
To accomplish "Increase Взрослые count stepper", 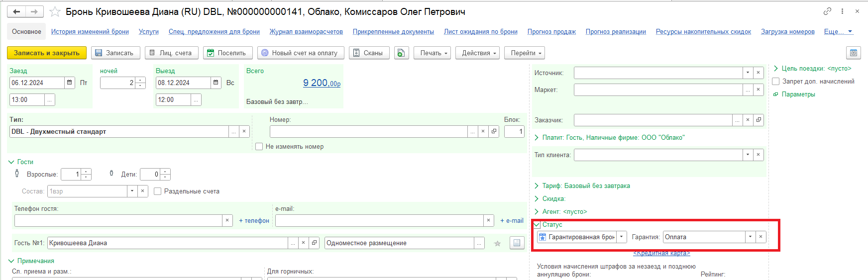I will pos(86,172).
